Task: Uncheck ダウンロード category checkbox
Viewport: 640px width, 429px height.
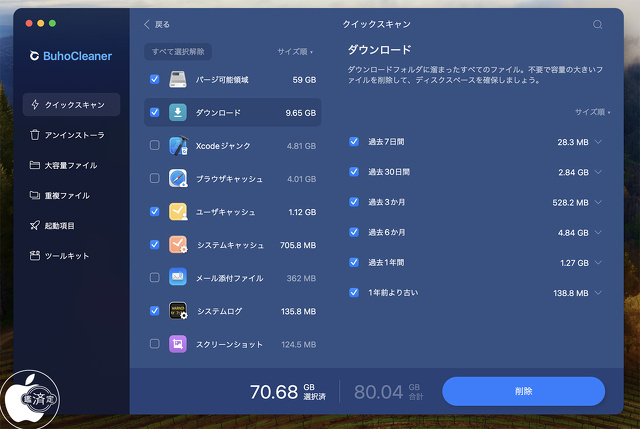Action: coord(154,112)
